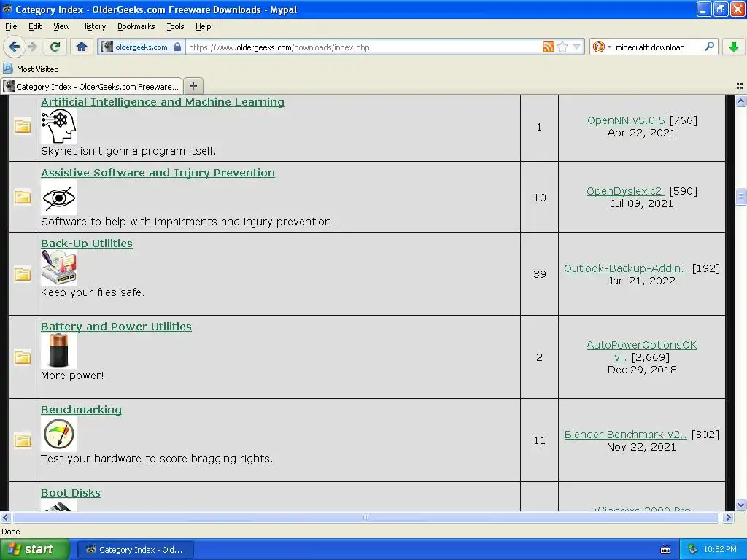Screen dimensions: 747x560
Task: Open the Back-Up Utilities category link
Action: [87, 244]
